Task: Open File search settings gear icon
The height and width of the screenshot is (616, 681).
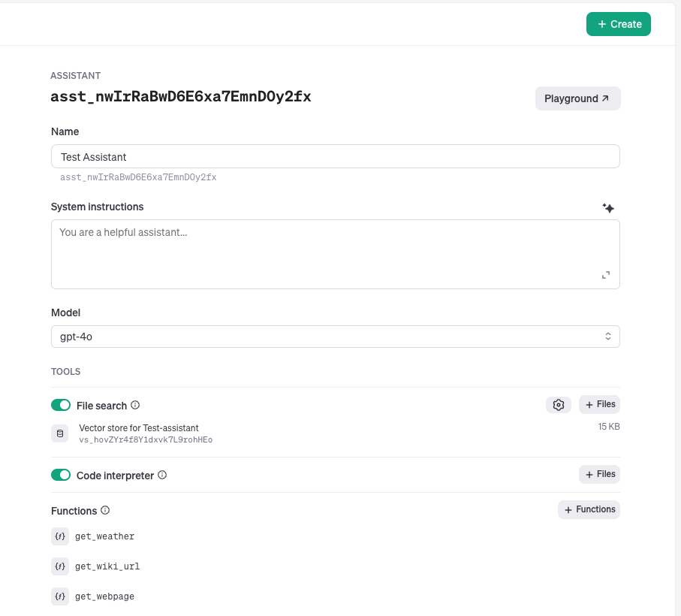Action: (558, 405)
